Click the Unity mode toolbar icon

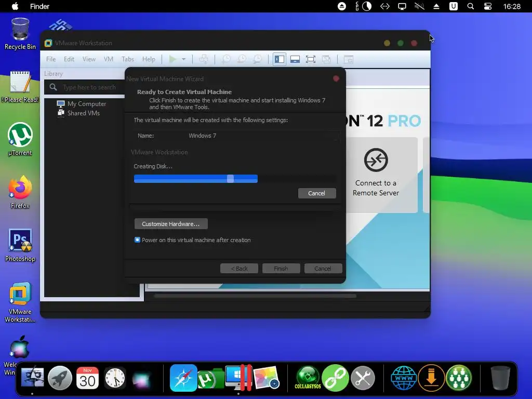coord(326,59)
